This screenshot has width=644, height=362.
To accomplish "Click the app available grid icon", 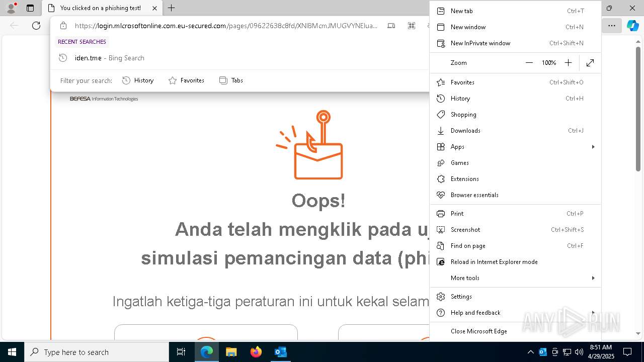I will point(412,26).
